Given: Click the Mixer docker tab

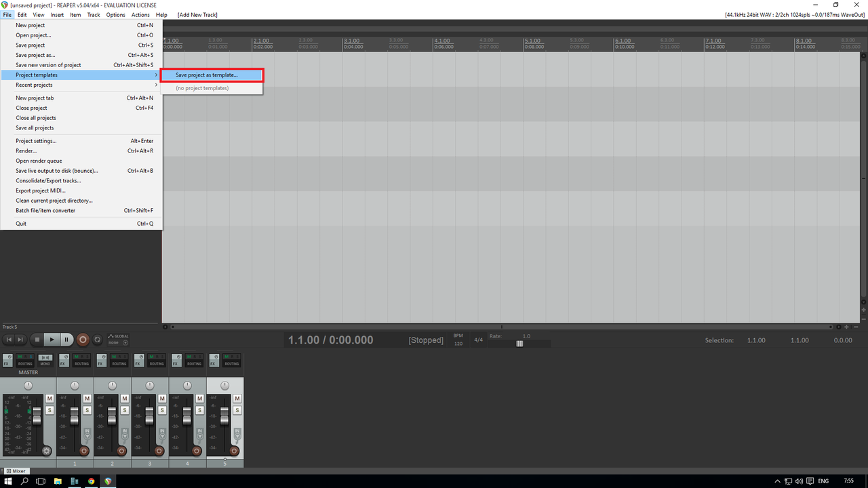Looking at the screenshot, I should pos(16,471).
